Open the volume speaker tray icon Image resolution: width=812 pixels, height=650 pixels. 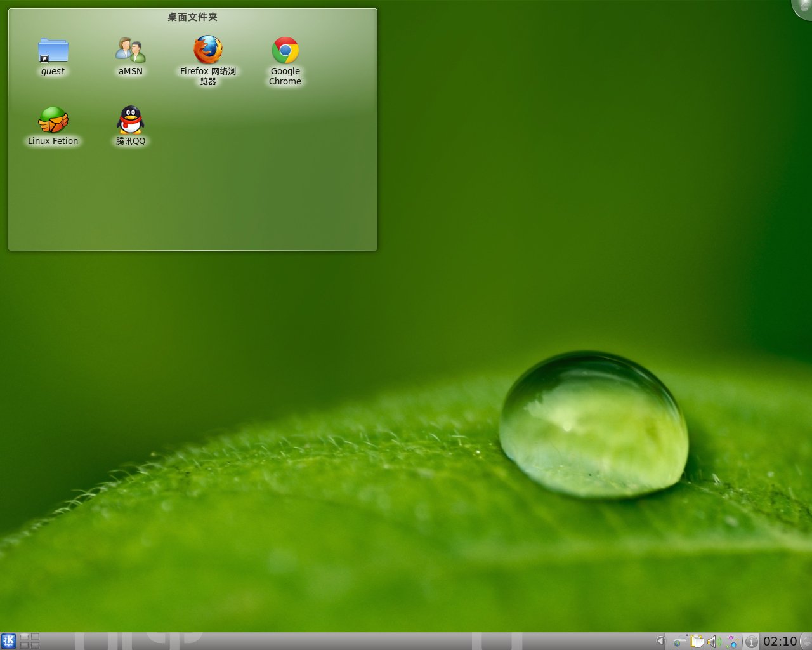coord(714,641)
